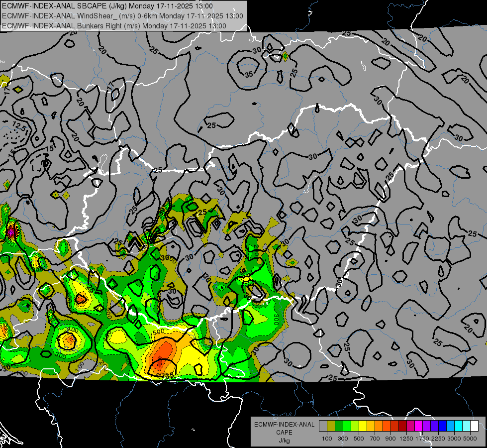The height and width of the screenshot is (448, 487).
Task: Click the Bunkers Right (m/s) title line
Action: coord(114,26)
